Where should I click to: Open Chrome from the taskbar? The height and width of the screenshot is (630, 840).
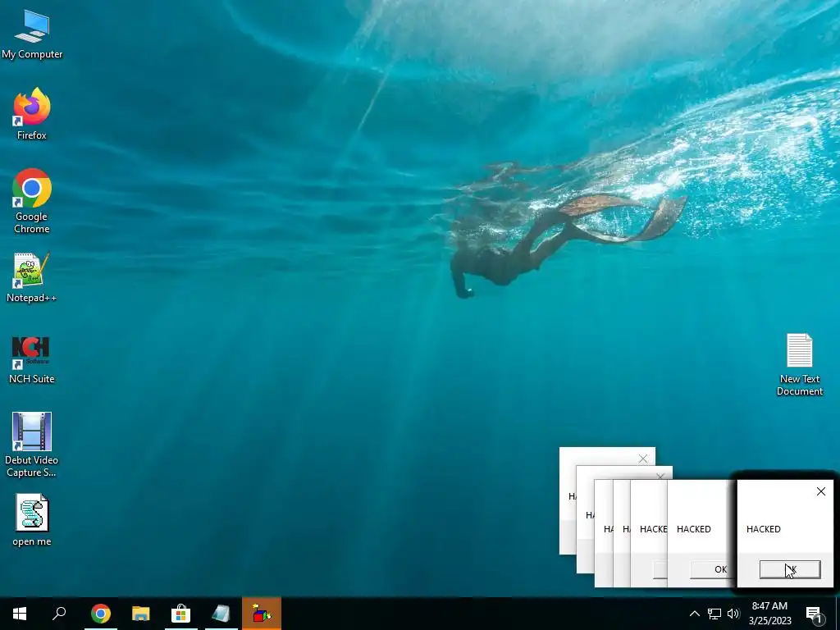[100, 614]
